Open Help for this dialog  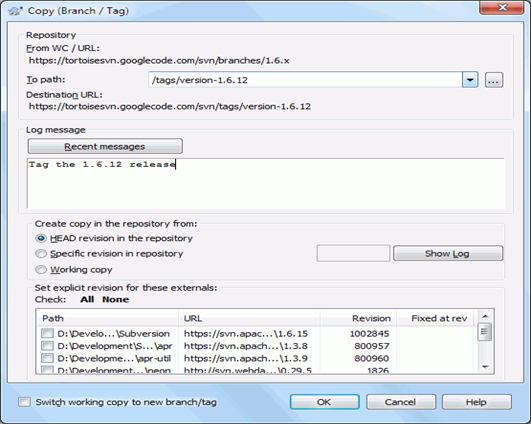[476, 402]
